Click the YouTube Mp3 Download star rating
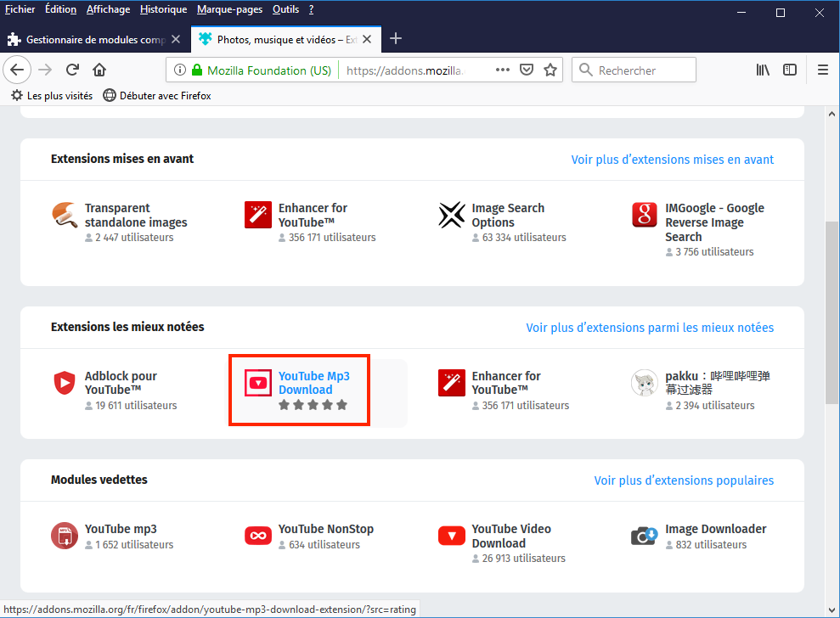The width and height of the screenshot is (840, 618). click(313, 405)
